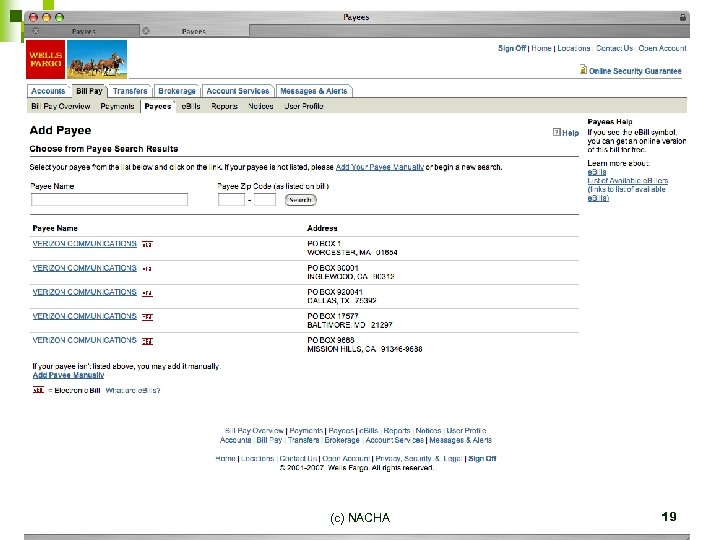Viewport: 720px width, 540px height.
Task: Click the first Payee Zip Code box
Action: pyautogui.click(x=231, y=199)
